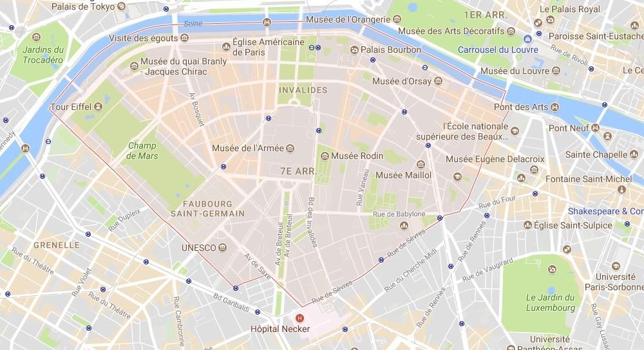This screenshot has height=350, width=644.
Task: Click the Palais Bourbon marker icon
Action: (354, 50)
